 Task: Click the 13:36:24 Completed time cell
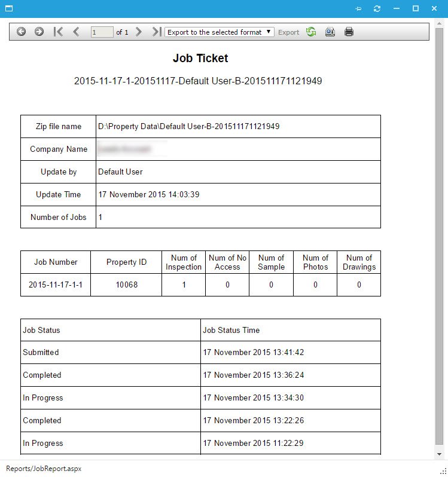click(x=291, y=375)
